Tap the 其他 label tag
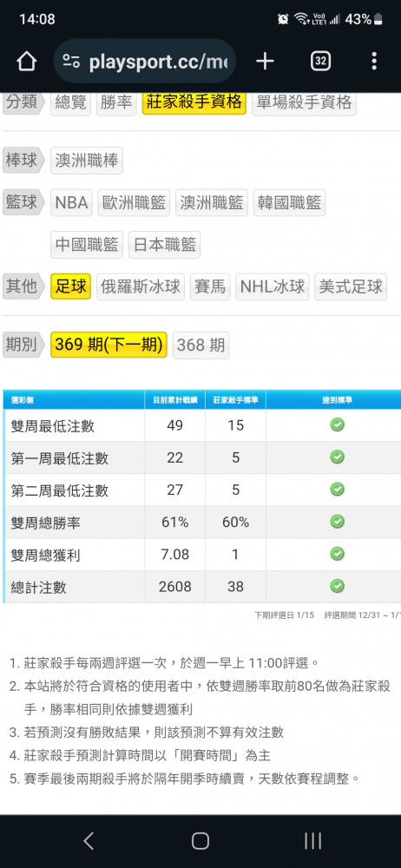The image size is (401, 868). 23,286
